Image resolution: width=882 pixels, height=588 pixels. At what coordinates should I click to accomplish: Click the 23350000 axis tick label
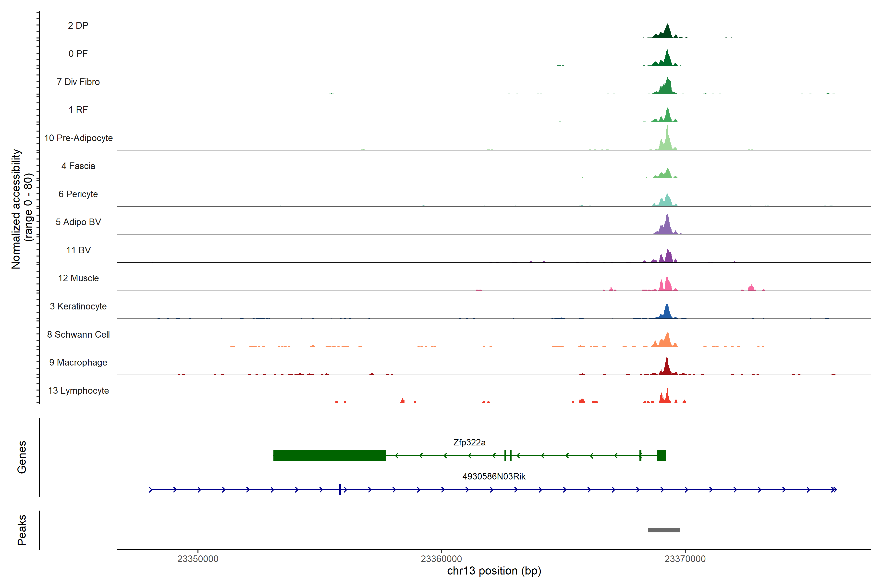pyautogui.click(x=198, y=559)
